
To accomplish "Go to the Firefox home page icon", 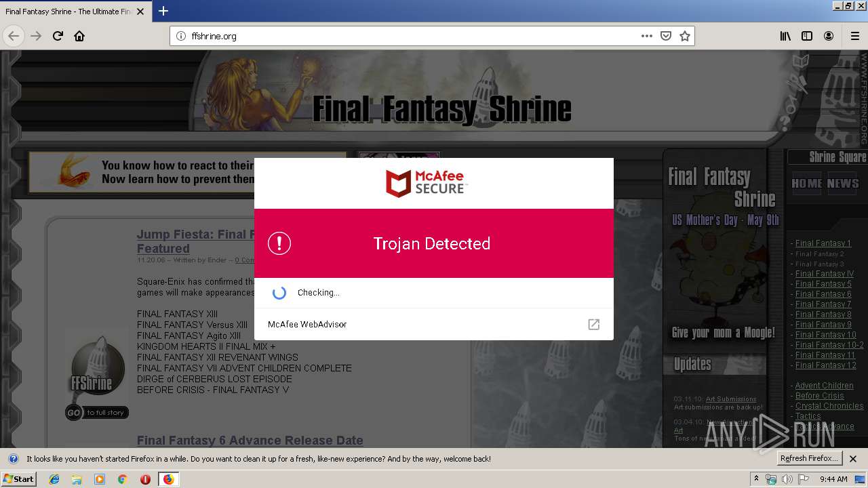I will [x=79, y=36].
